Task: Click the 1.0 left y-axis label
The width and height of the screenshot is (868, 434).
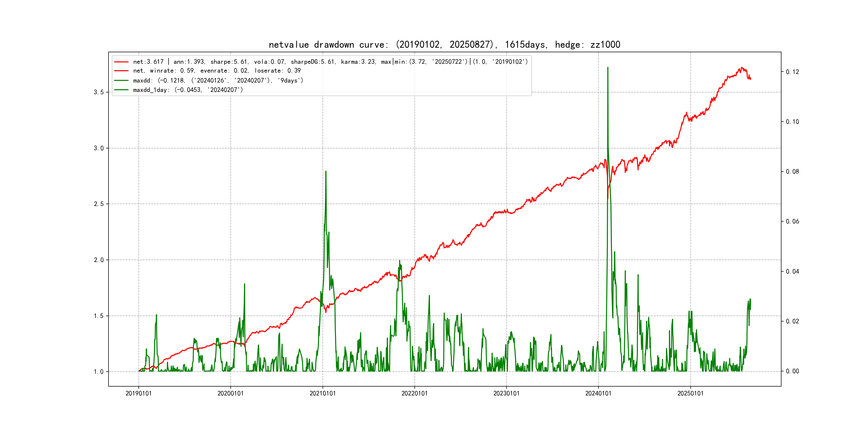Action: [98, 372]
